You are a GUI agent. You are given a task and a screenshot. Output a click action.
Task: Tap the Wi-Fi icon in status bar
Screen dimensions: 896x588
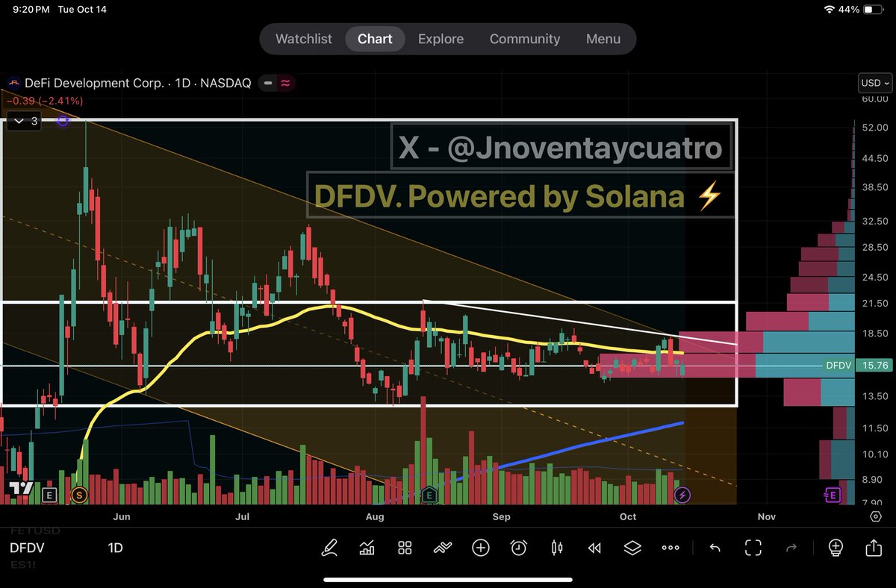tap(830, 10)
